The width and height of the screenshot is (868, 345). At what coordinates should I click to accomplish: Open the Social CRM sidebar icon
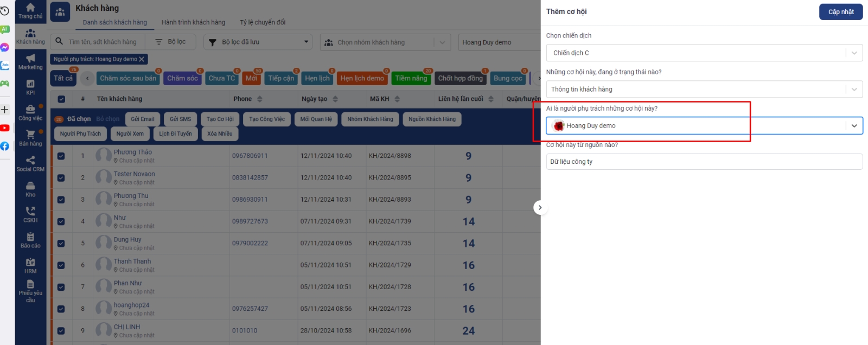[30, 163]
